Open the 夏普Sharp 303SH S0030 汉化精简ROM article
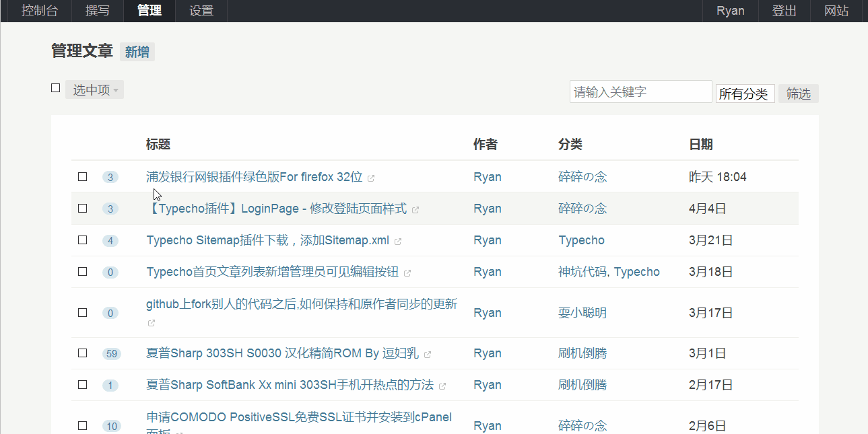 [x=283, y=353]
